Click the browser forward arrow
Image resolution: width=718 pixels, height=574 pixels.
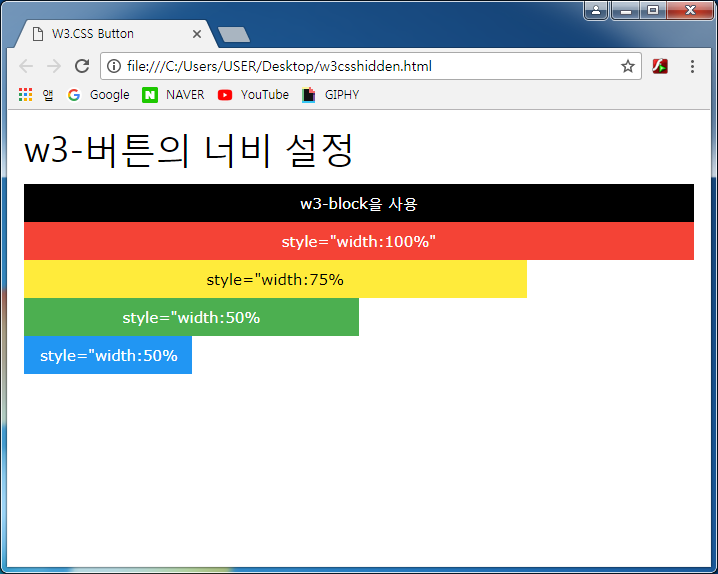[x=54, y=66]
